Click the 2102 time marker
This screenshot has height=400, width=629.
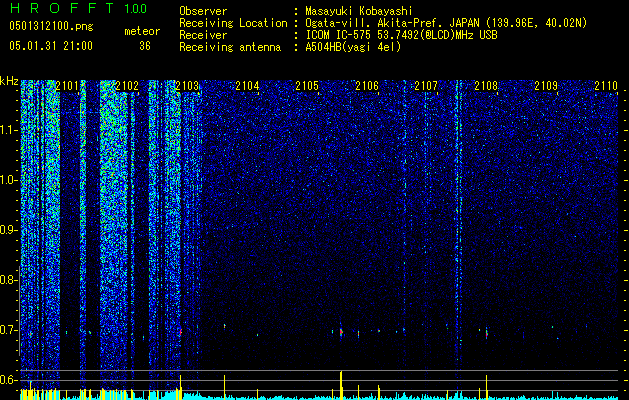127,86
